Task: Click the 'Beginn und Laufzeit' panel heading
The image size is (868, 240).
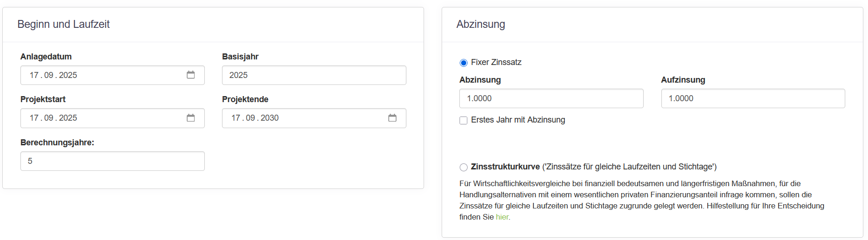Action: [63, 24]
